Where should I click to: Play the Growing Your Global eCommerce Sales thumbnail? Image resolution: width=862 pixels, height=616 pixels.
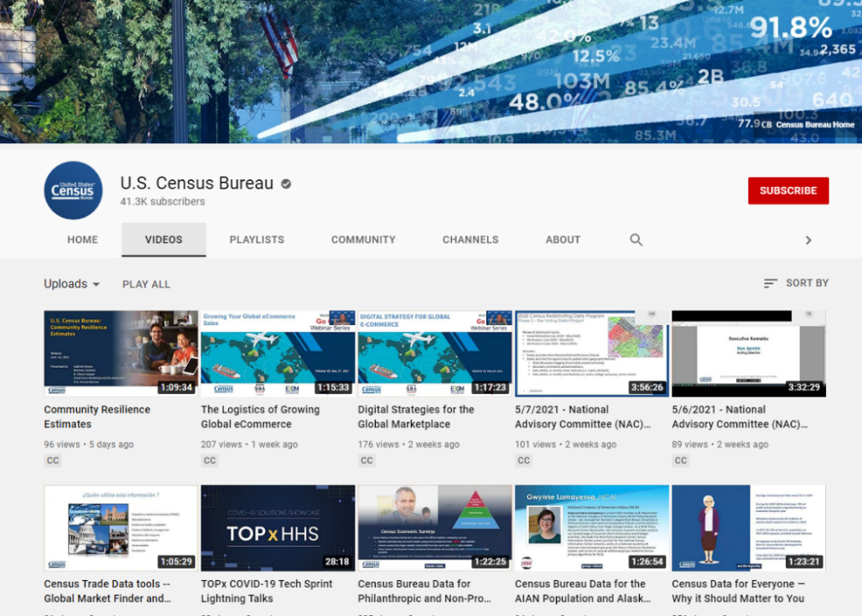[278, 354]
